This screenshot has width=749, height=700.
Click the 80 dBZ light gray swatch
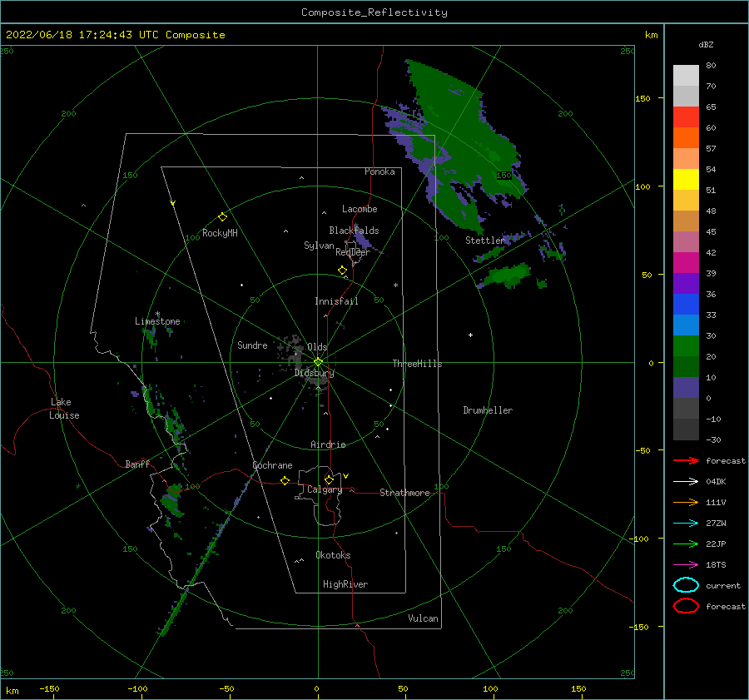point(686,76)
